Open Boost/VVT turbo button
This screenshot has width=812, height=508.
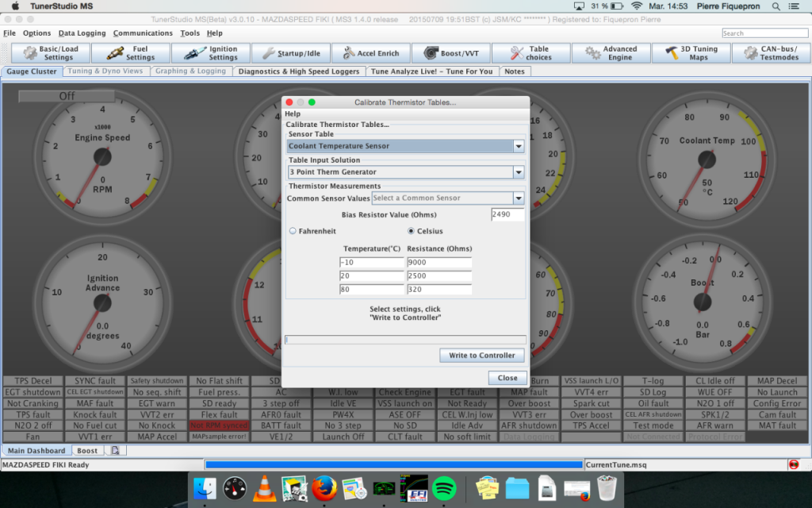pos(451,53)
